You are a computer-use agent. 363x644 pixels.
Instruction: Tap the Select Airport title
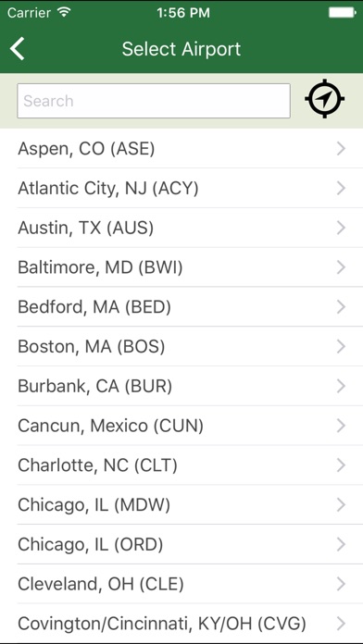point(181,49)
